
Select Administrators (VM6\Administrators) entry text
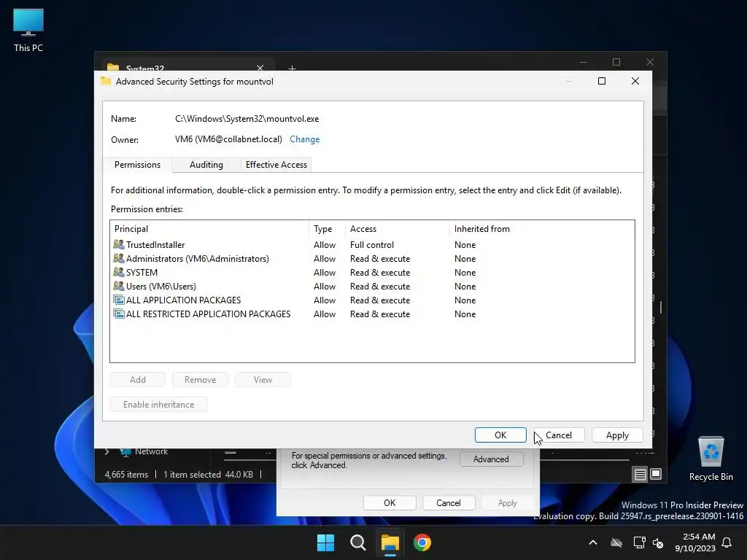point(197,259)
